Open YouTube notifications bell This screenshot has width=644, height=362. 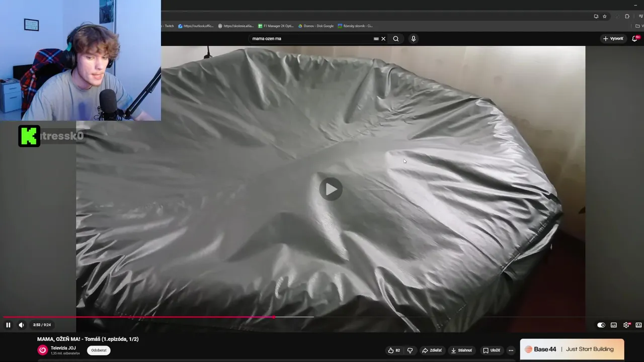pyautogui.click(x=635, y=39)
